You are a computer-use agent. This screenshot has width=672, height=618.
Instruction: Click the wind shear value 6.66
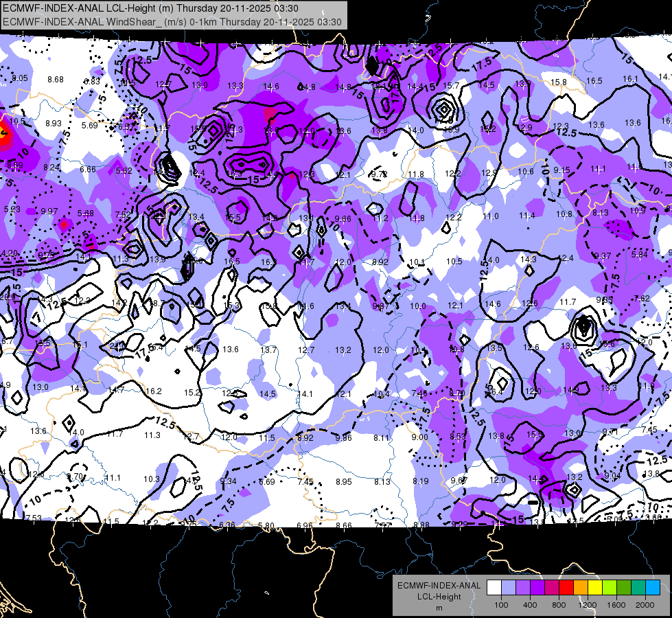coord(88,170)
